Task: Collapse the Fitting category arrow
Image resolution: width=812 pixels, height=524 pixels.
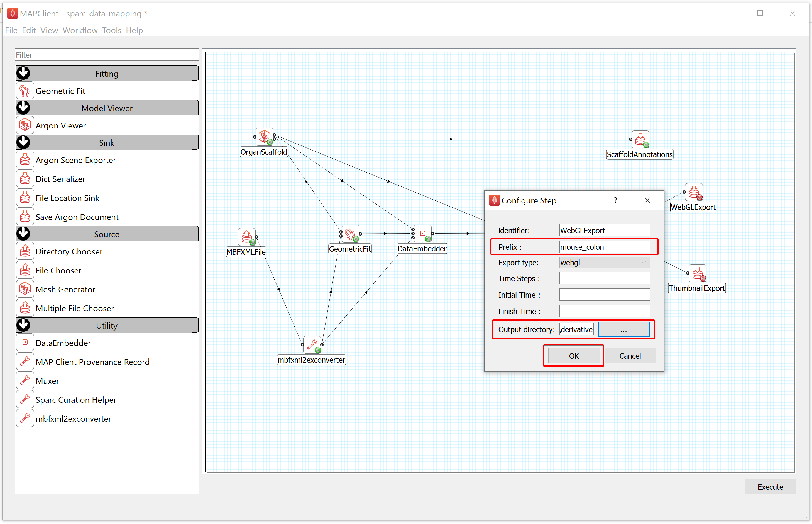Action: click(23, 73)
